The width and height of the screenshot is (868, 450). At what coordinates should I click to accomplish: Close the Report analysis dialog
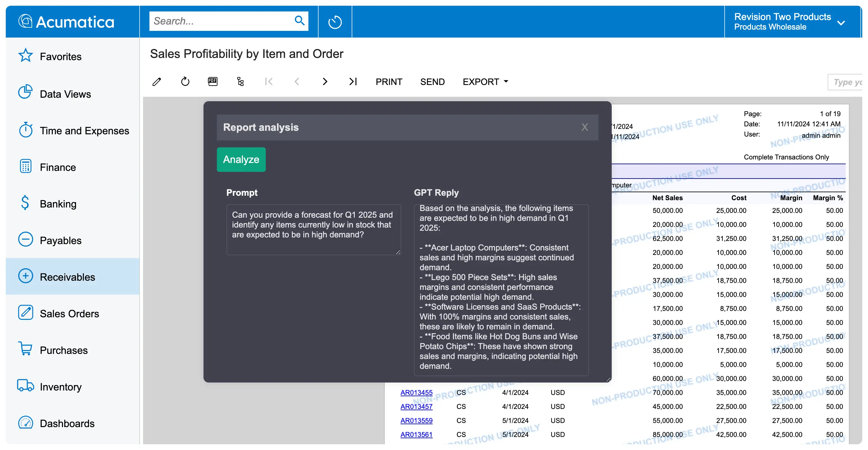(x=585, y=127)
